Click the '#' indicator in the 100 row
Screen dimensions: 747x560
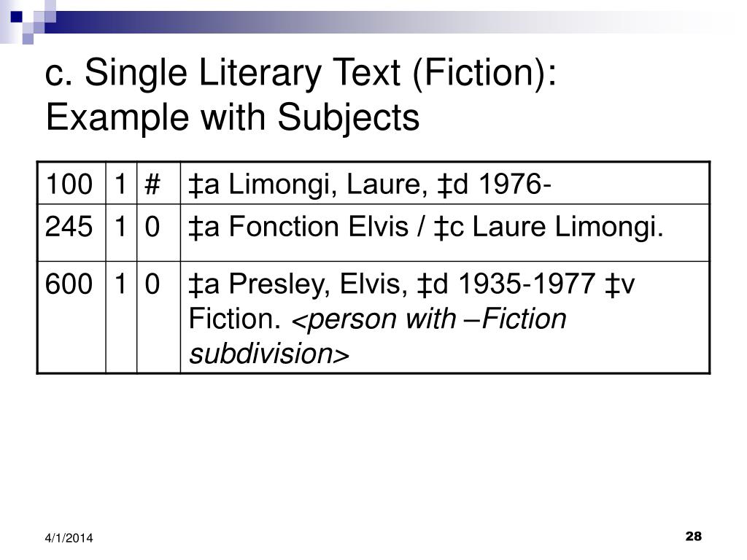click(152, 184)
